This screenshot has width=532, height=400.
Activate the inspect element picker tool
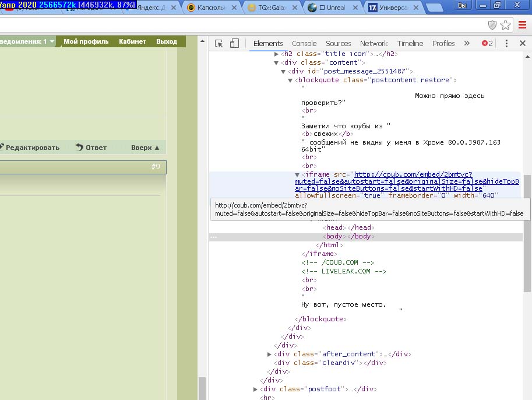click(219, 43)
